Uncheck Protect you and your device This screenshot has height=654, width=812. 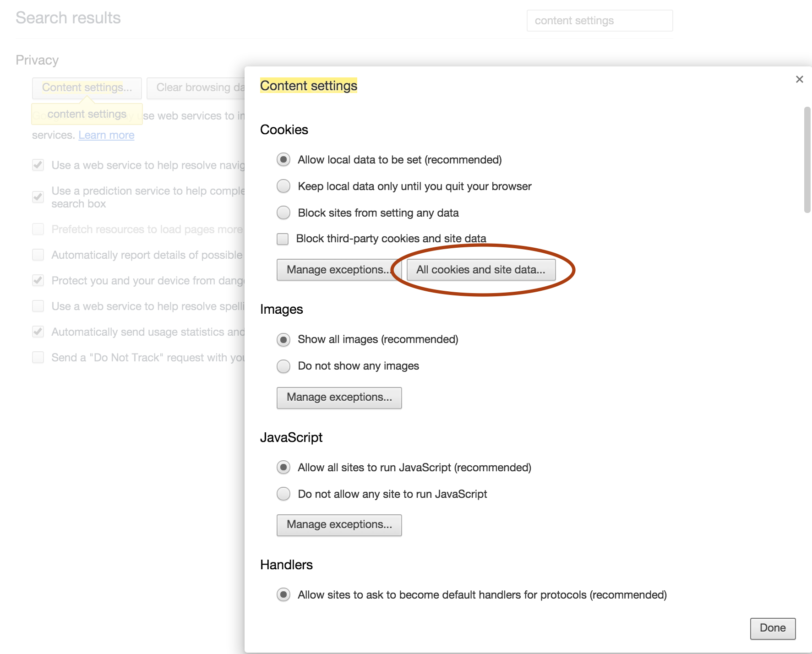tap(38, 280)
